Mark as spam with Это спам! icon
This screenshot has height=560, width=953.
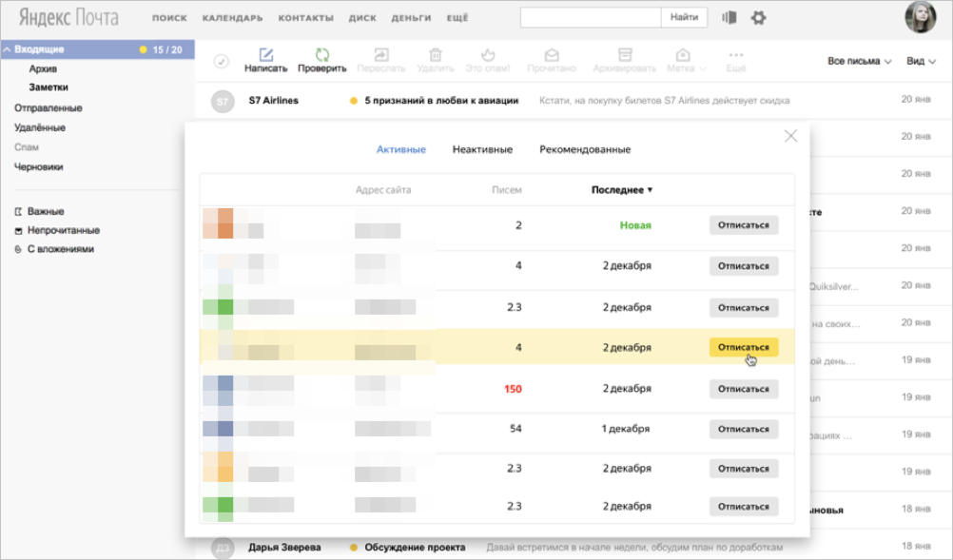[488, 54]
